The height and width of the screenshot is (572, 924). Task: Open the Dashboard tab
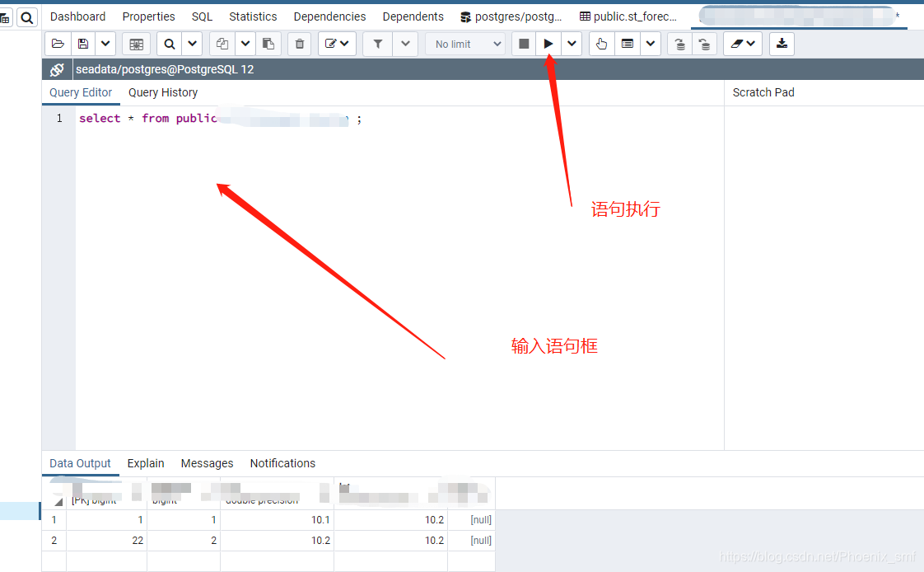point(77,16)
